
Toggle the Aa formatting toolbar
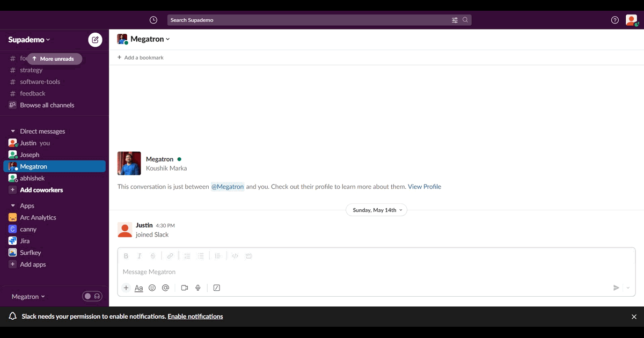pyautogui.click(x=138, y=288)
